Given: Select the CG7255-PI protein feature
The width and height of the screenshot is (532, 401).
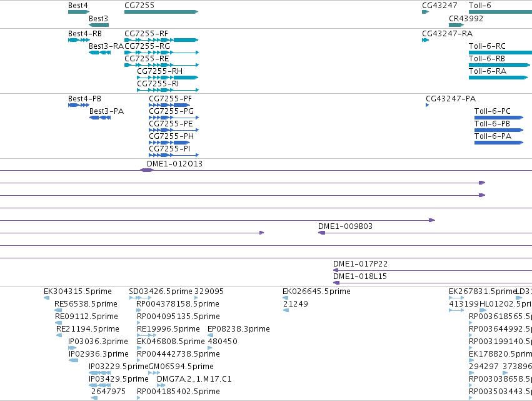Looking at the screenshot, I should point(174,155).
